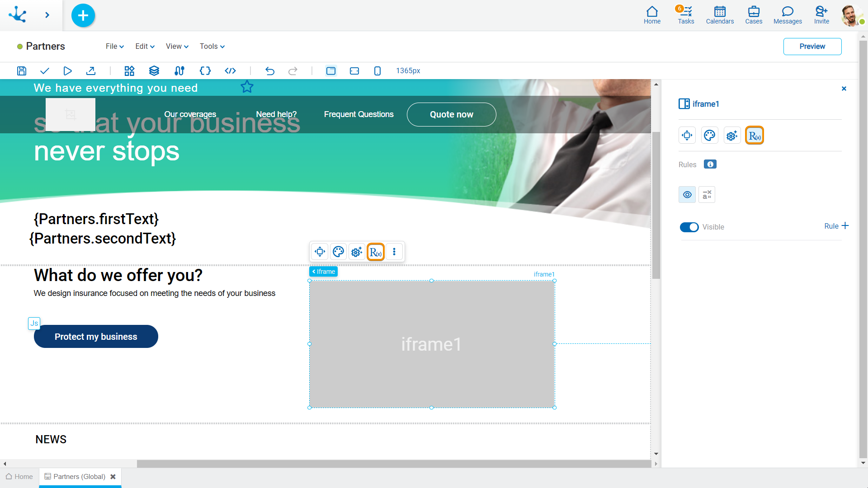Click the floating toolbar rules icon
This screenshot has height=488, width=868.
pyautogui.click(x=376, y=252)
